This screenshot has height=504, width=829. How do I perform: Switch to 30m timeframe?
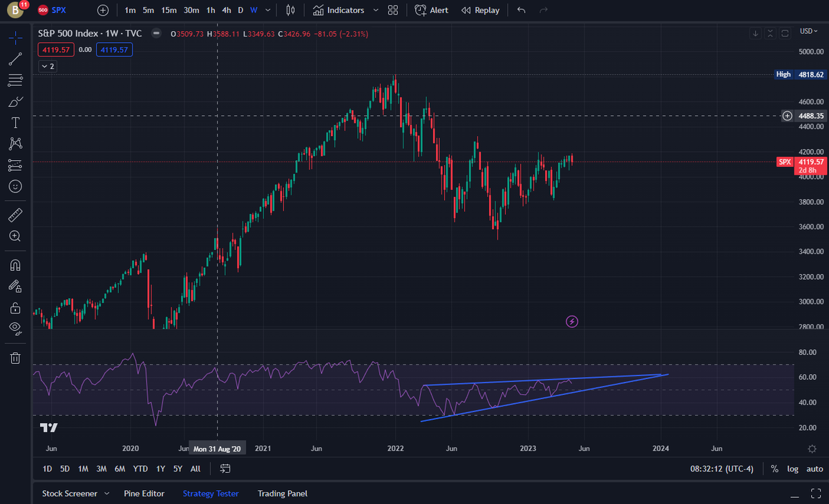(191, 10)
